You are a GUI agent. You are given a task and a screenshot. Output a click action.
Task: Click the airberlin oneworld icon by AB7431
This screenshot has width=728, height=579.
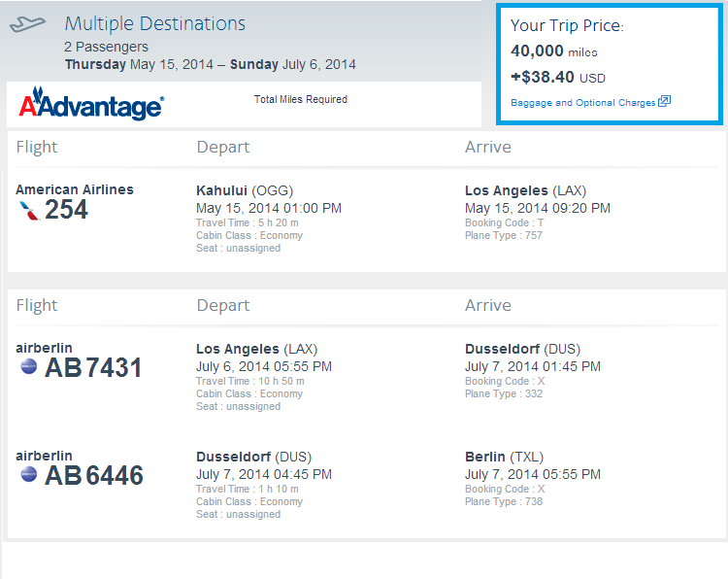pyautogui.click(x=29, y=366)
